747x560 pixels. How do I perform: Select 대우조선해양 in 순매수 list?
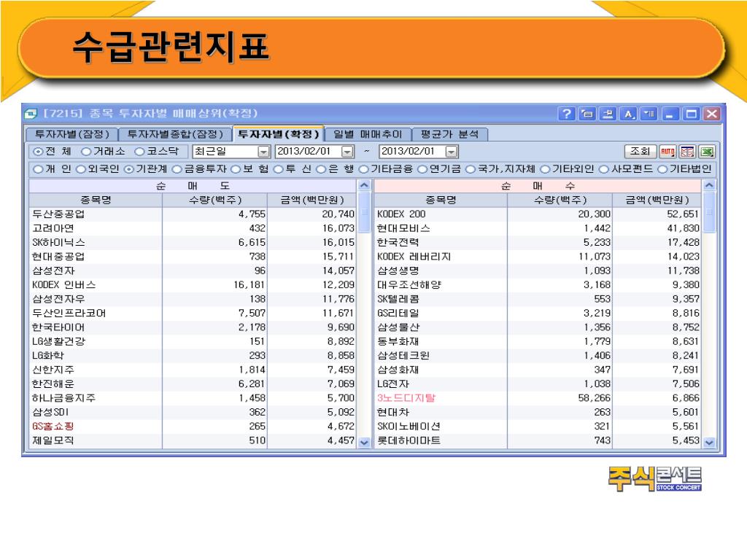coord(538,285)
